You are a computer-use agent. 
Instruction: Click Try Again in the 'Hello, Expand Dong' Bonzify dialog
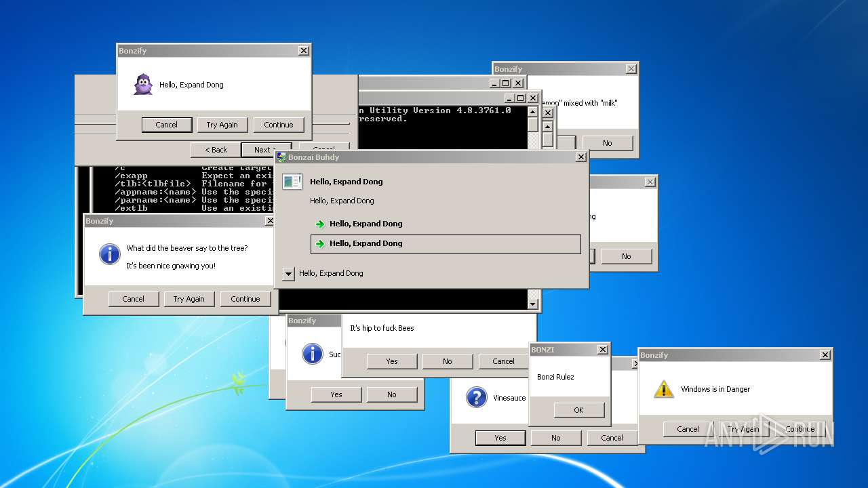click(222, 125)
